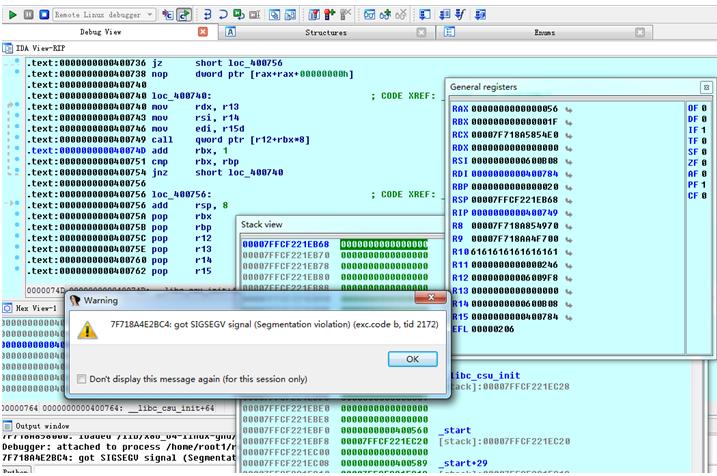This screenshot has height=476, width=717.
Task: Open the Remote Linux debugger dropdown
Action: pyautogui.click(x=149, y=15)
